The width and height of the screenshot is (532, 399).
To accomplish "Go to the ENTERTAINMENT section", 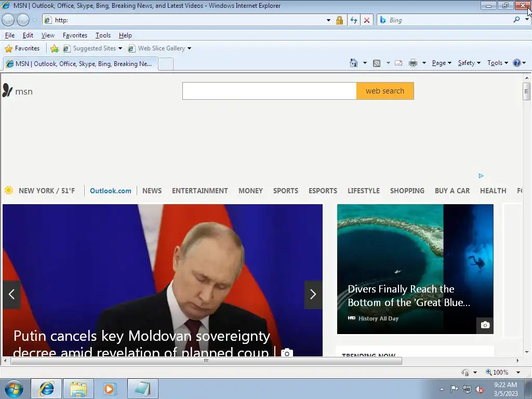I will pyautogui.click(x=200, y=191).
